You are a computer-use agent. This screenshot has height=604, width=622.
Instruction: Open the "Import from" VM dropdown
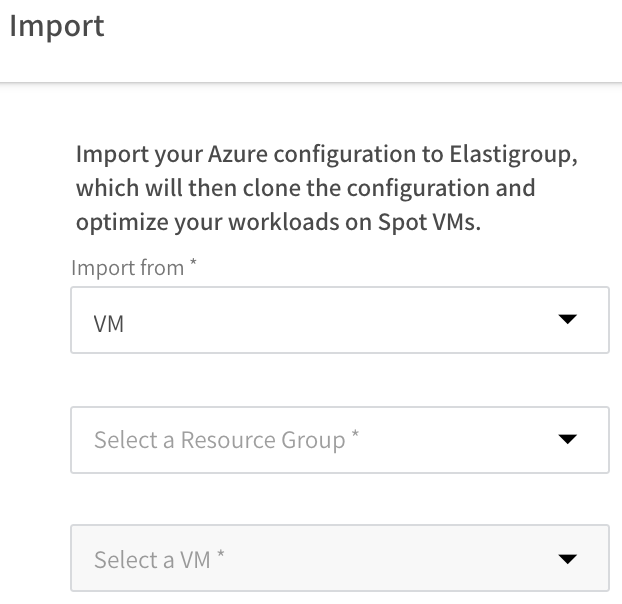tap(339, 320)
